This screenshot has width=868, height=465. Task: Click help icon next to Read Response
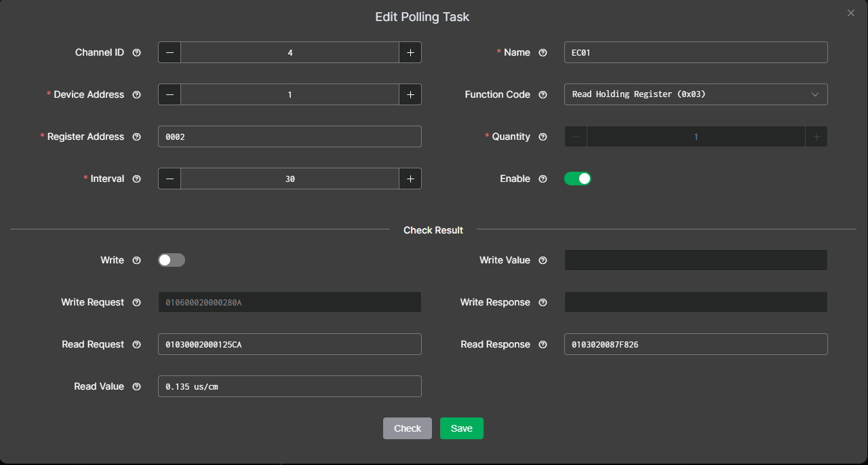pos(542,345)
